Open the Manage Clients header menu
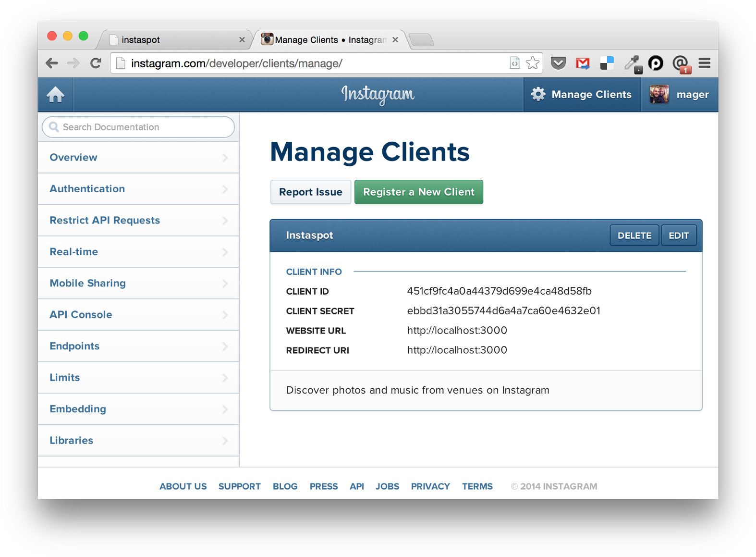 pos(582,95)
